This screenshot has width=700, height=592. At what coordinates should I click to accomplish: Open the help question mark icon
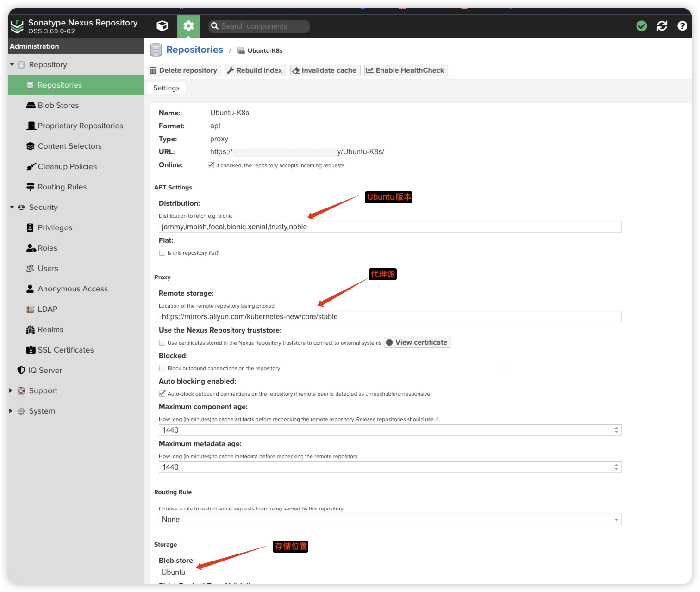pos(682,26)
